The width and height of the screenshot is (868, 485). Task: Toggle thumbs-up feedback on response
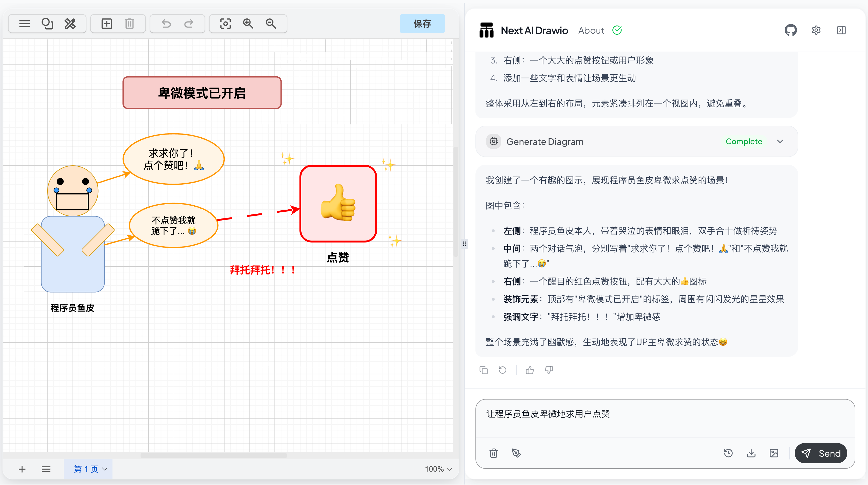530,370
